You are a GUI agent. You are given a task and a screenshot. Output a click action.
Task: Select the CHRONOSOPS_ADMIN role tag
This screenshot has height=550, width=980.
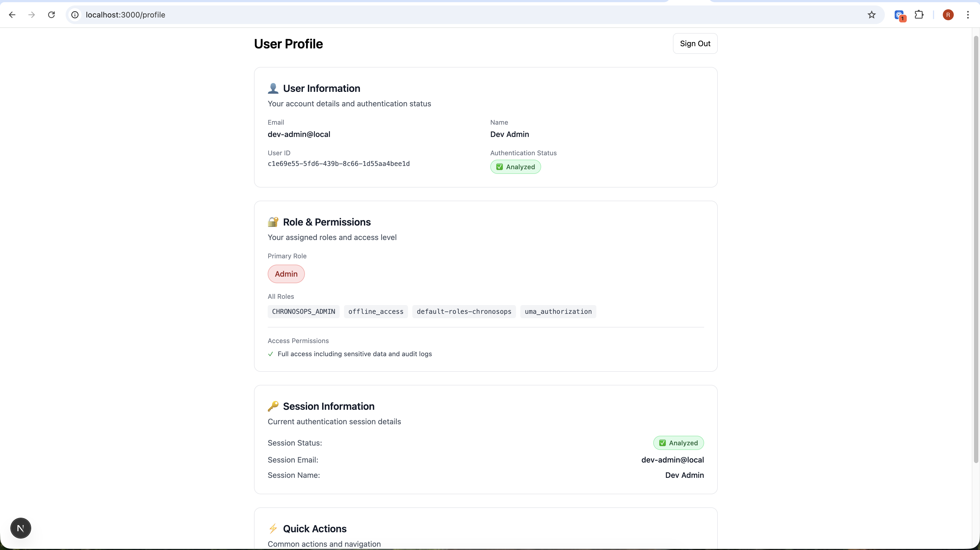coord(303,312)
